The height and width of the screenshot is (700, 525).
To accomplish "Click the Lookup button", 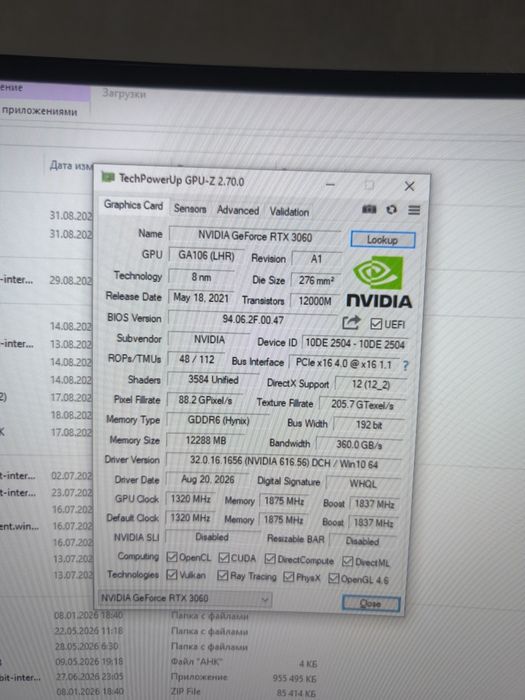I will (383, 240).
